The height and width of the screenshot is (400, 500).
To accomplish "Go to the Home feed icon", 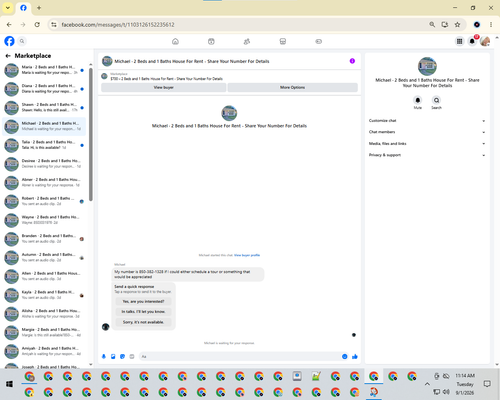I will click(x=175, y=41).
